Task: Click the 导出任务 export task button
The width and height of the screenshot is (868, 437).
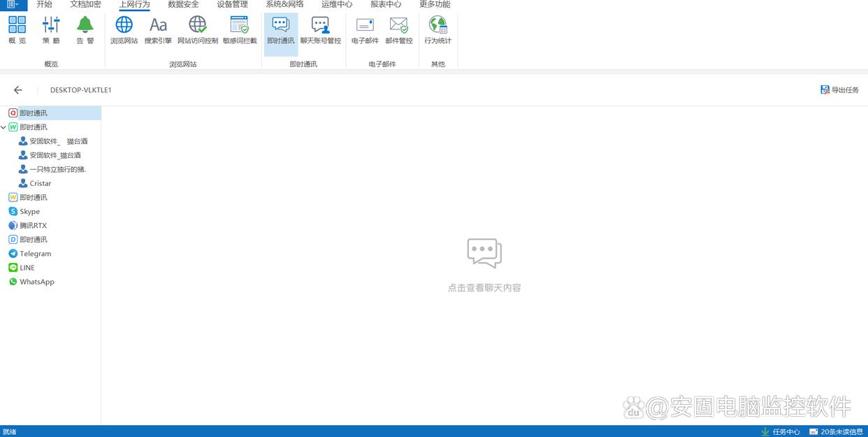Action: 839,90
